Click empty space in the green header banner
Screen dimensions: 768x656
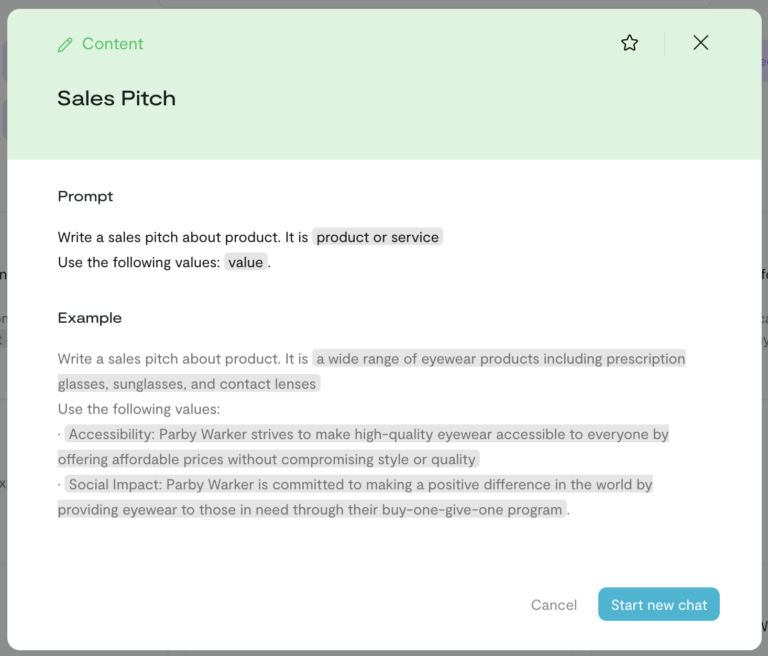pos(400,110)
